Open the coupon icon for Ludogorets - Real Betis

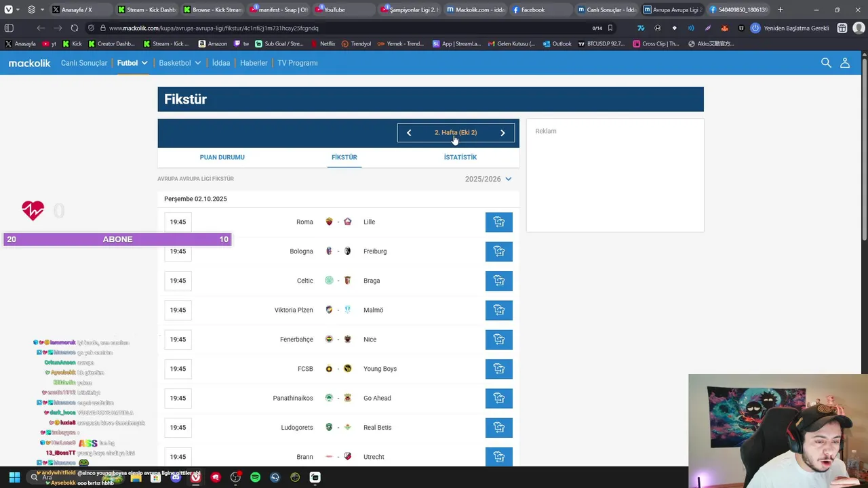pyautogui.click(x=499, y=428)
